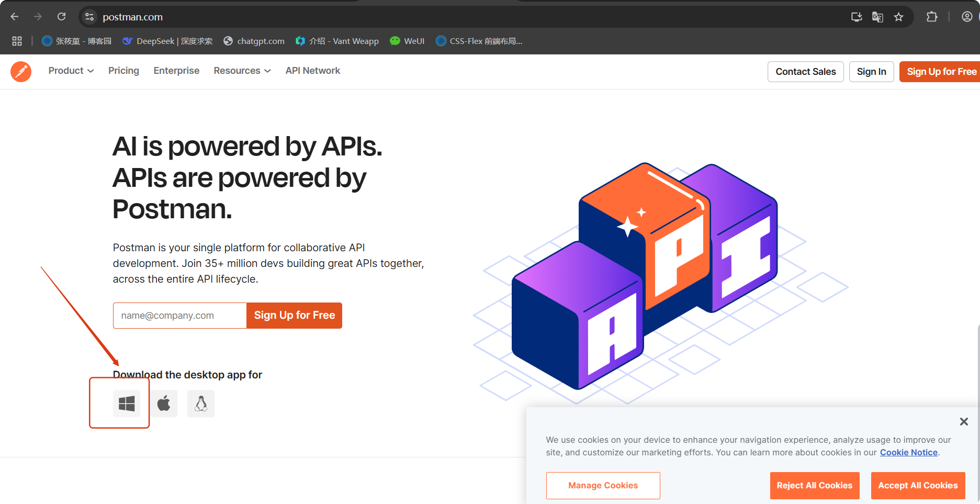Translate this page icon

pos(877,17)
